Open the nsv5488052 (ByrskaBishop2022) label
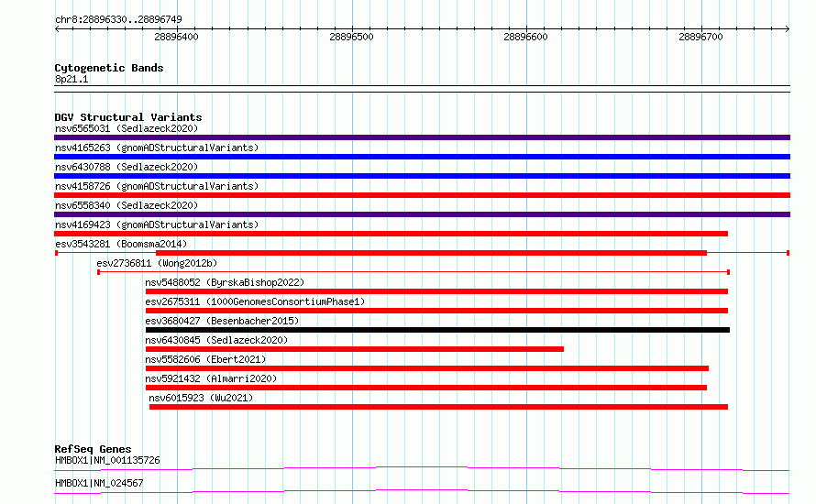 pos(225,282)
